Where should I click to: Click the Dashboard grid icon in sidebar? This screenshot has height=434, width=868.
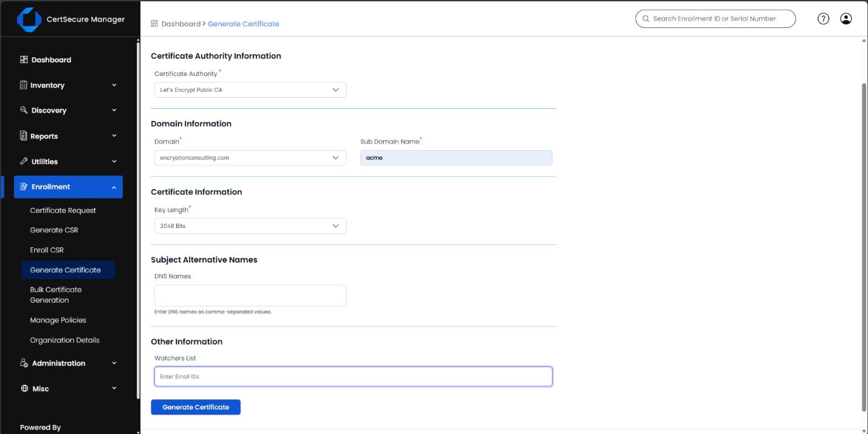coord(24,60)
